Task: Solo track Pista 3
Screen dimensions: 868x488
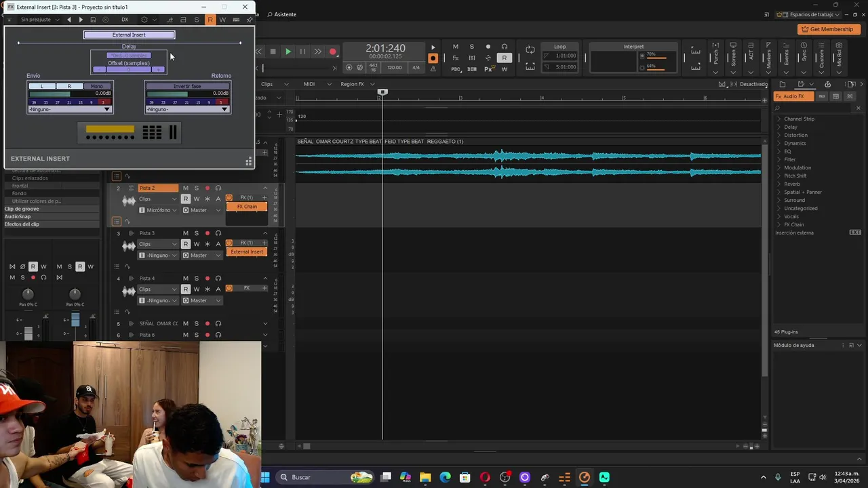Action: tap(197, 233)
